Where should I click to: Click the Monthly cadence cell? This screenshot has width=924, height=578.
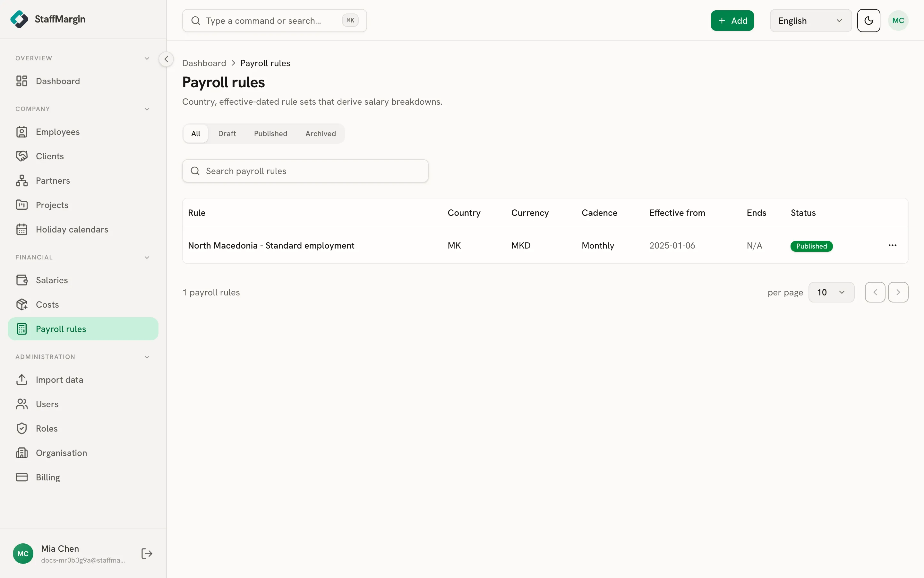pos(597,245)
